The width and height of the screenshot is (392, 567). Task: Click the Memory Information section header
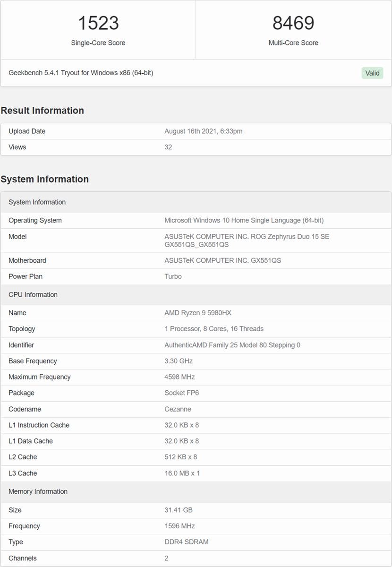tap(38, 491)
